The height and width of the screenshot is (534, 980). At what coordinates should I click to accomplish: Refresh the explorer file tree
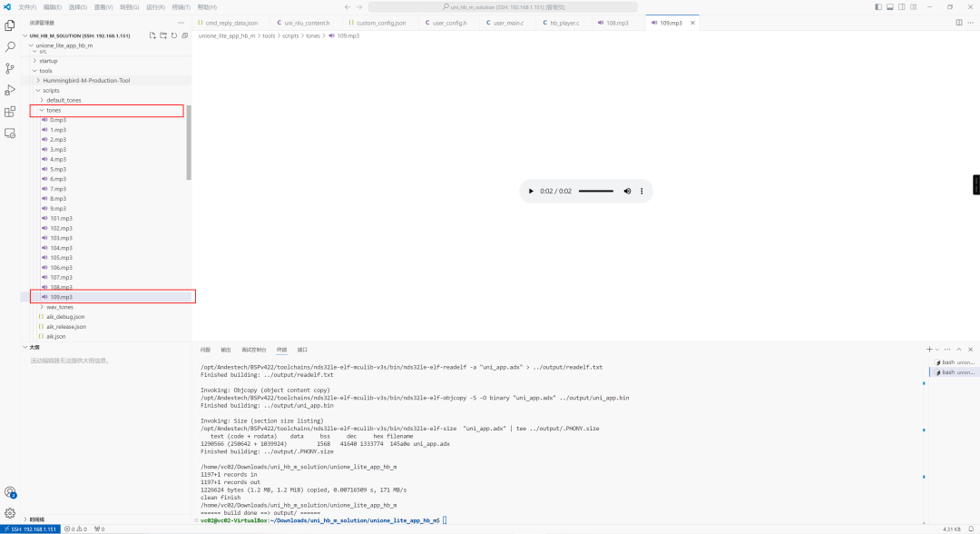(x=173, y=35)
